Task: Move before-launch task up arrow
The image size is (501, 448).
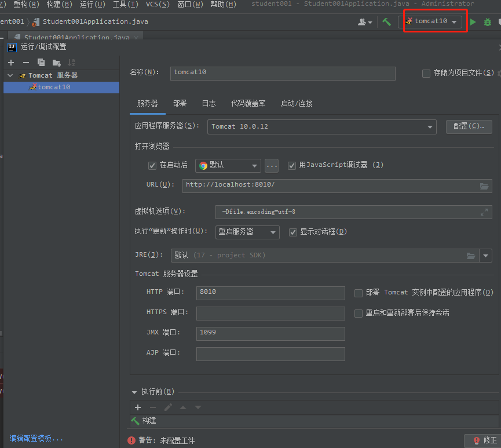Action: (x=183, y=407)
